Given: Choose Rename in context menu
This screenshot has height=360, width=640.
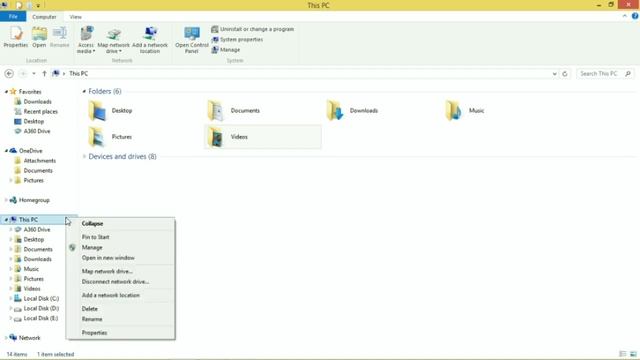Looking at the screenshot, I should pos(121,319).
